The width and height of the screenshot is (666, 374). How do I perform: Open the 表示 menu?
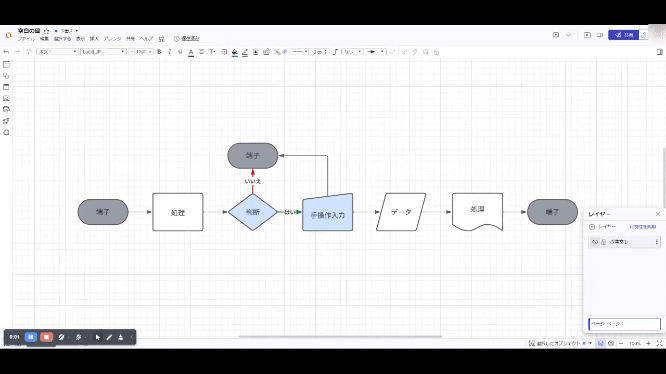click(x=80, y=39)
